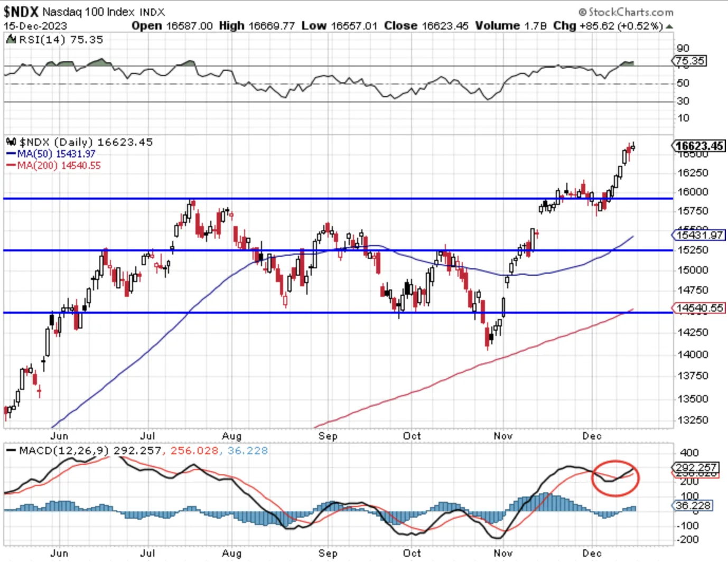
Task: Click the Dec label below price chart
Action: [592, 436]
